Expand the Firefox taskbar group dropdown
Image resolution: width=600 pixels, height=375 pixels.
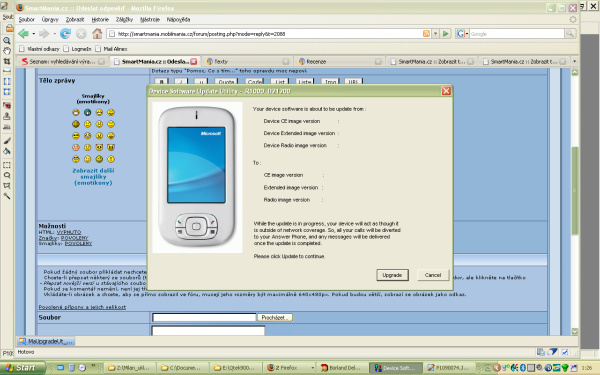click(x=313, y=368)
